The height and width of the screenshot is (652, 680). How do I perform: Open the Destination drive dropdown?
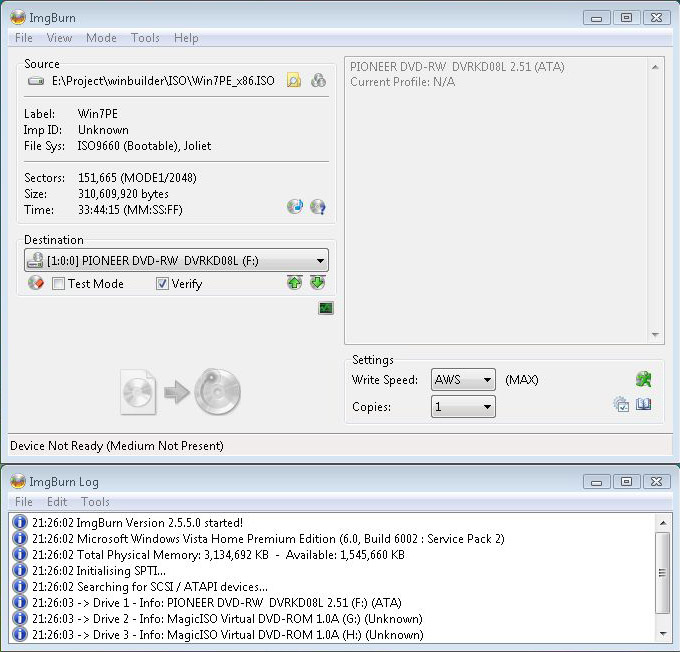[176, 260]
